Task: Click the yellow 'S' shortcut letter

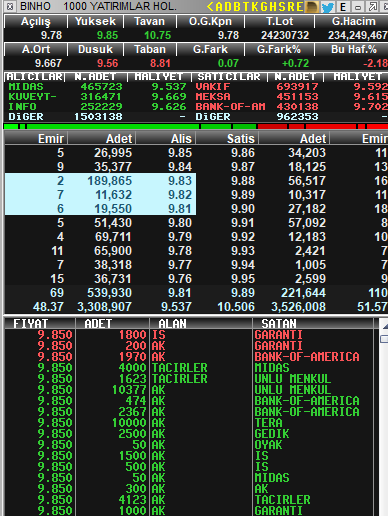Action: [x=281, y=6]
